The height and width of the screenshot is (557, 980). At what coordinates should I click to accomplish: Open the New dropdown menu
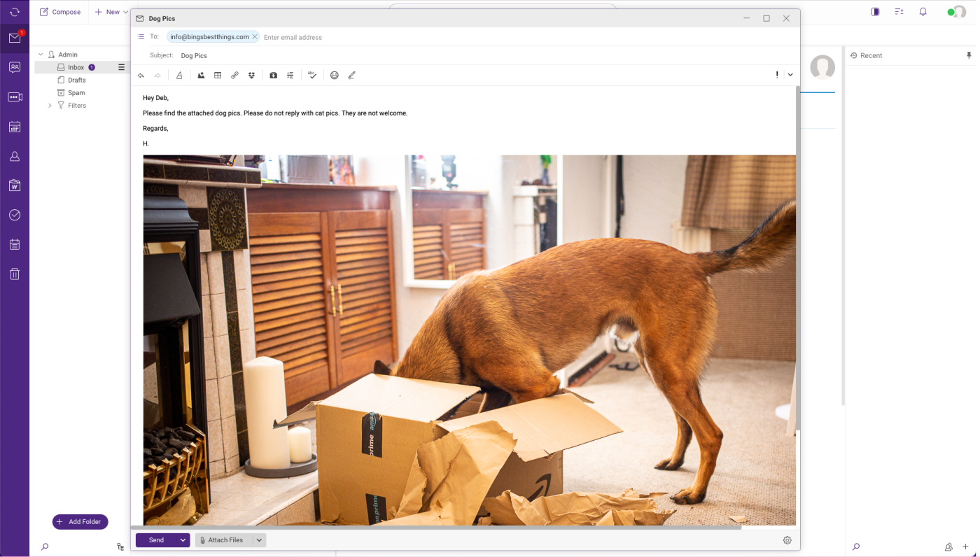[111, 12]
